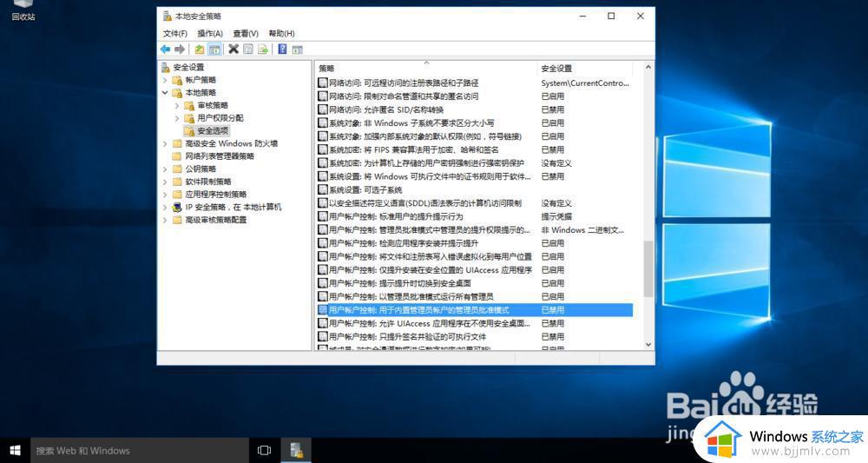Expand the 高级安全 Windows 防火墙 node

point(165,143)
